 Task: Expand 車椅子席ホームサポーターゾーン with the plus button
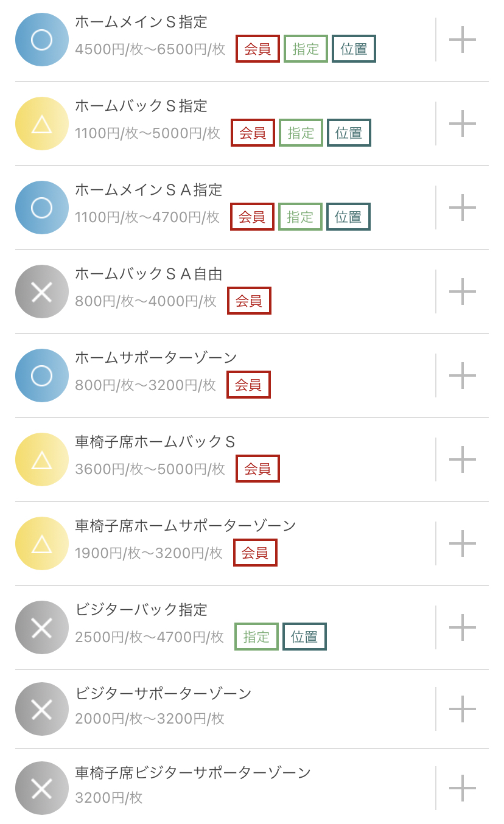pyautogui.click(x=463, y=543)
